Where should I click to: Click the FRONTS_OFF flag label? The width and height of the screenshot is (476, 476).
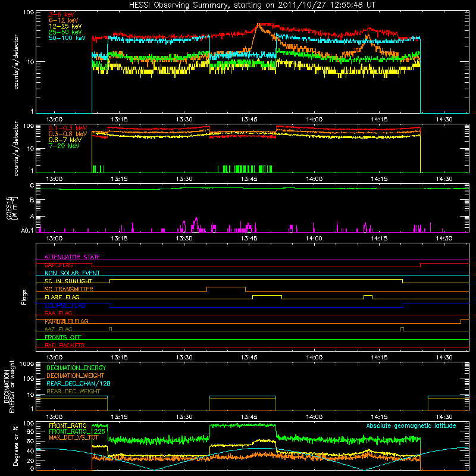[x=63, y=337]
